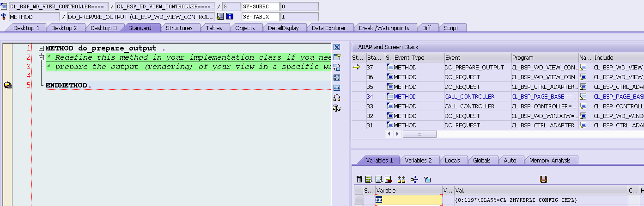This screenshot has width=644, height=206.
Task: Switch to Variables 2 tab
Action: coord(419,160)
